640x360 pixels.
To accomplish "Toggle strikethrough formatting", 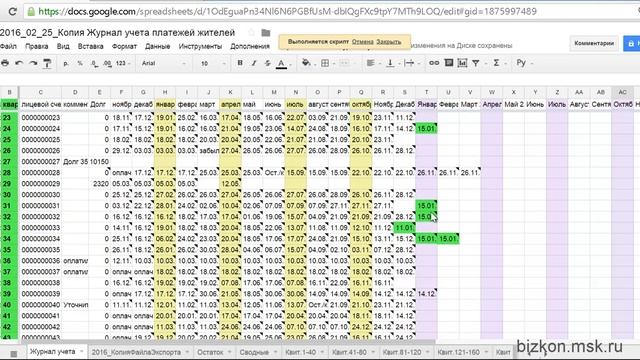I will pos(267,63).
